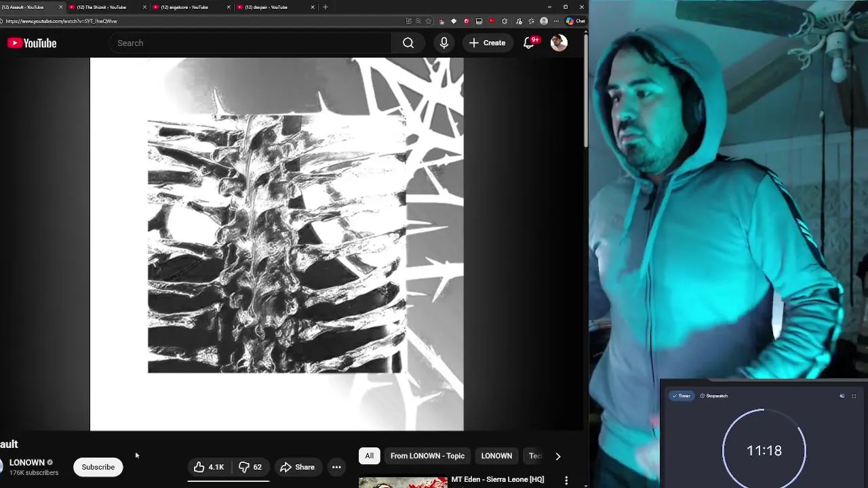Share this video
The height and width of the screenshot is (488, 868).
297,467
